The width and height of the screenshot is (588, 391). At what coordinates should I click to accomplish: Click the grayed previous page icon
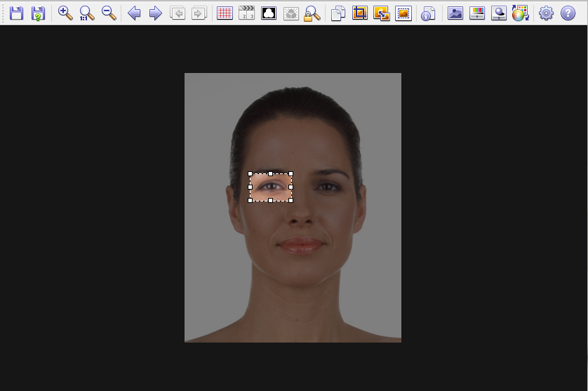click(178, 13)
